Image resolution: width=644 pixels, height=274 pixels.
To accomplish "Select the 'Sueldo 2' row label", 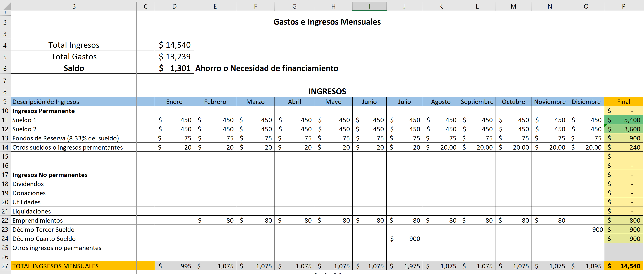I will 74,129.
